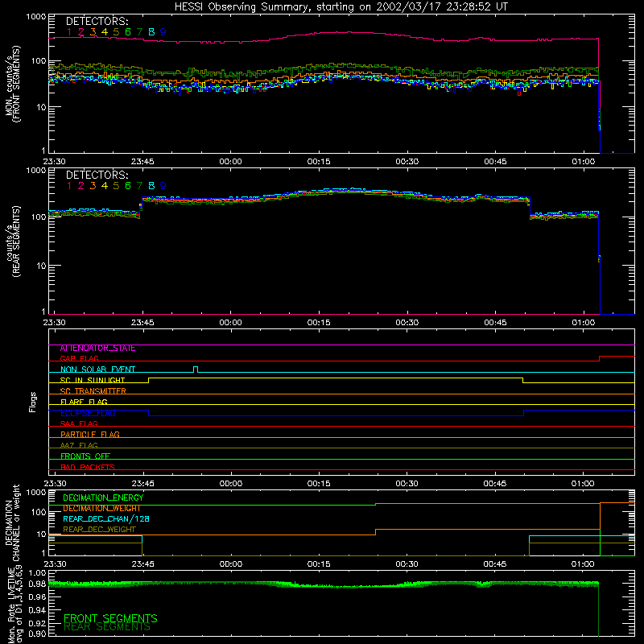Screen dimensions: 644x644
Task: Click the FRONT SEGMENTS livetime legend
Action: pos(110,618)
